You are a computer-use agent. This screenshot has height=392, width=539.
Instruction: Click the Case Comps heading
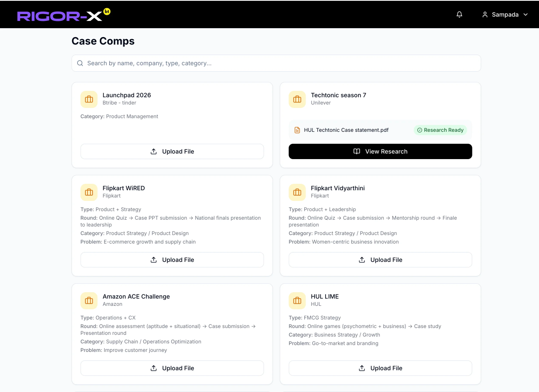click(103, 41)
